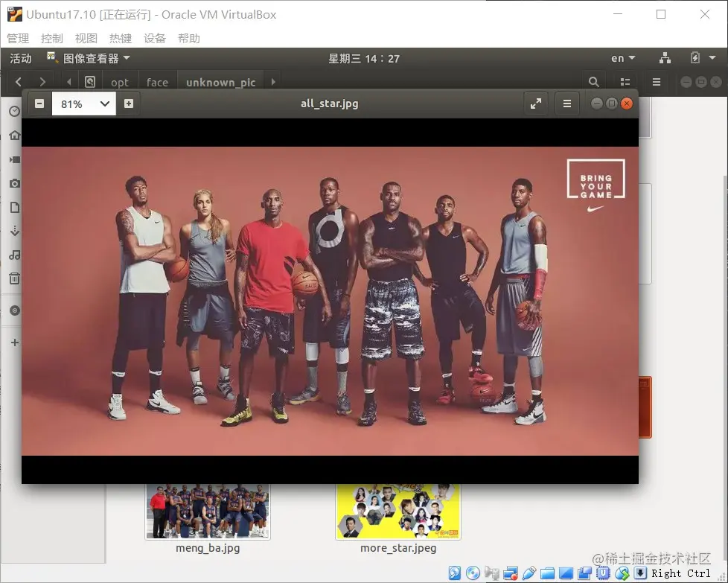Open 热键 menu in VirtualBox
728x583 pixels.
(x=121, y=38)
